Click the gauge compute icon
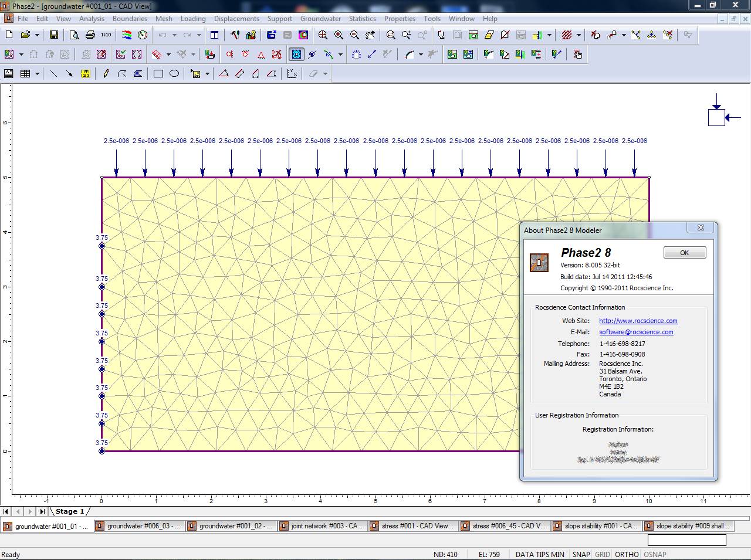Screen dimensions: 751x560 tap(143, 35)
